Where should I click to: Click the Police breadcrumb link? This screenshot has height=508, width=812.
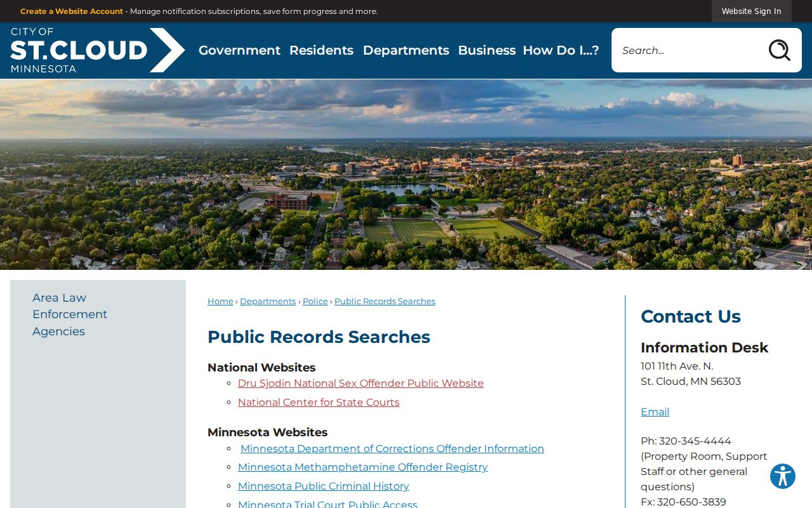pos(315,301)
